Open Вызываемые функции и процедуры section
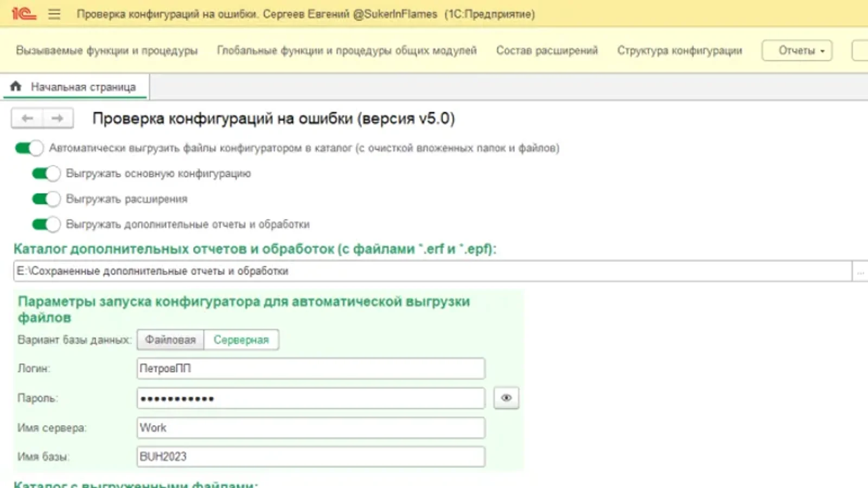The image size is (868, 488). pos(107,50)
